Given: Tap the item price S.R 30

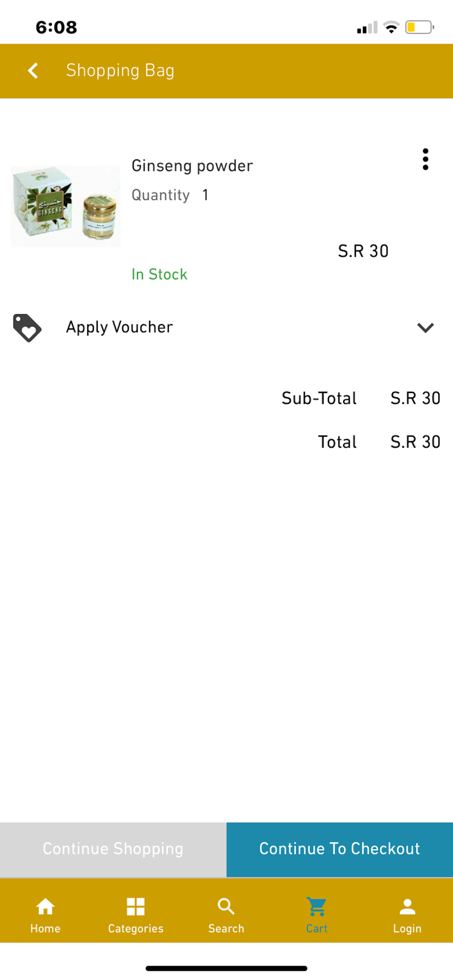Looking at the screenshot, I should tap(363, 251).
